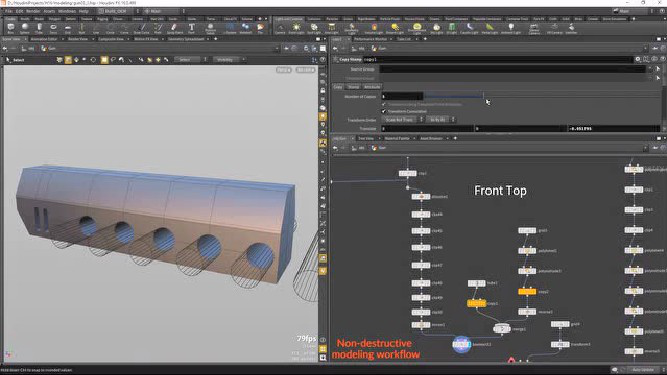Toggle the Transform Cumulative checkbox
This screenshot has width=667, height=375.
pos(384,111)
